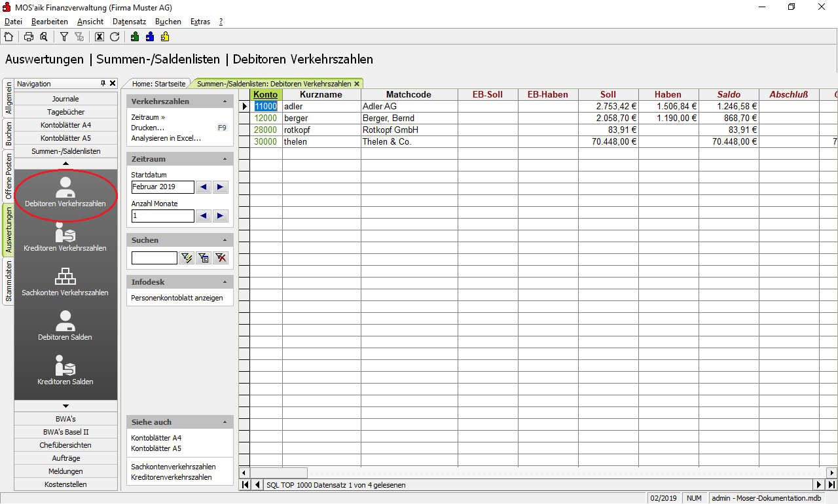Click the Suchen text input field

[x=154, y=258]
